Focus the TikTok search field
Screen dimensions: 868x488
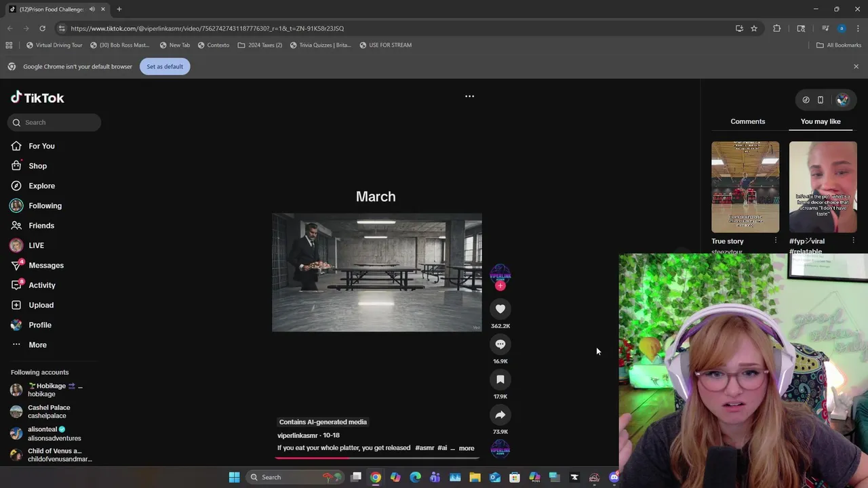point(54,123)
